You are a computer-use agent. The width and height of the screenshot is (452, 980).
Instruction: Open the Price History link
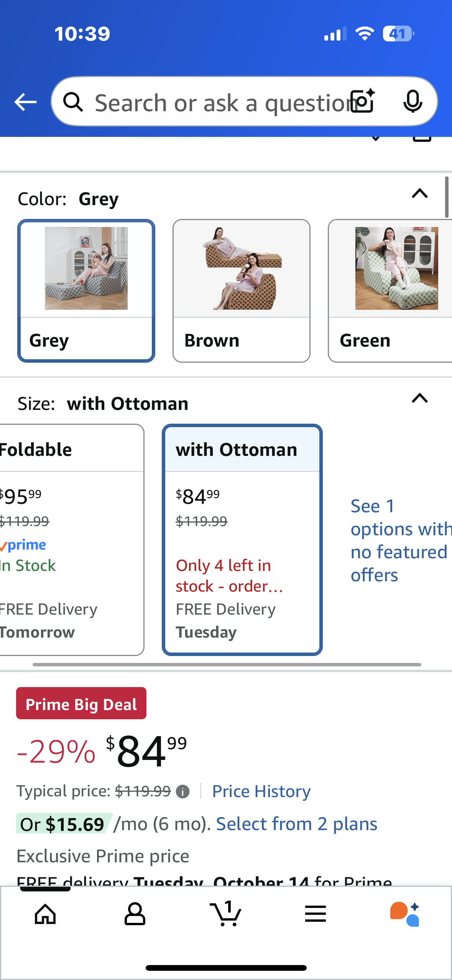click(261, 792)
